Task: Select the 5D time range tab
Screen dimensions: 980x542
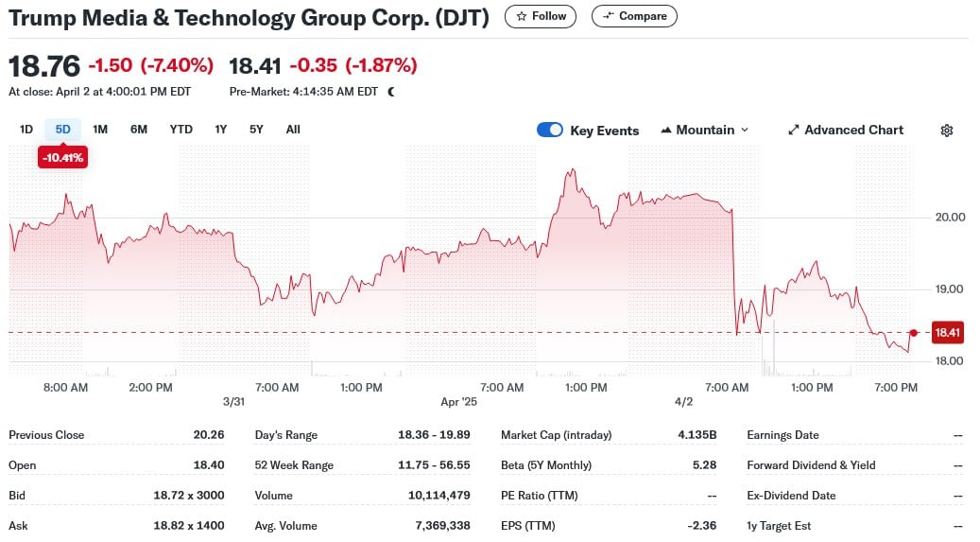Action: (x=62, y=130)
